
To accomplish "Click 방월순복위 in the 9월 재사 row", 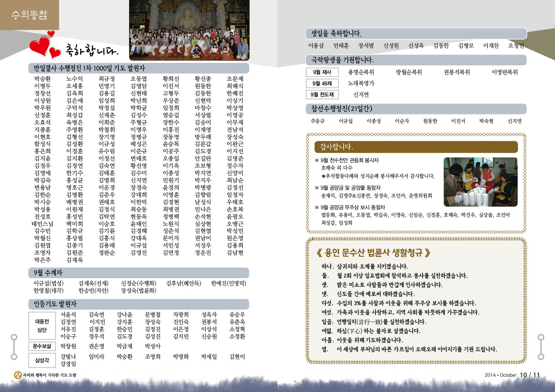I will pos(409,72).
